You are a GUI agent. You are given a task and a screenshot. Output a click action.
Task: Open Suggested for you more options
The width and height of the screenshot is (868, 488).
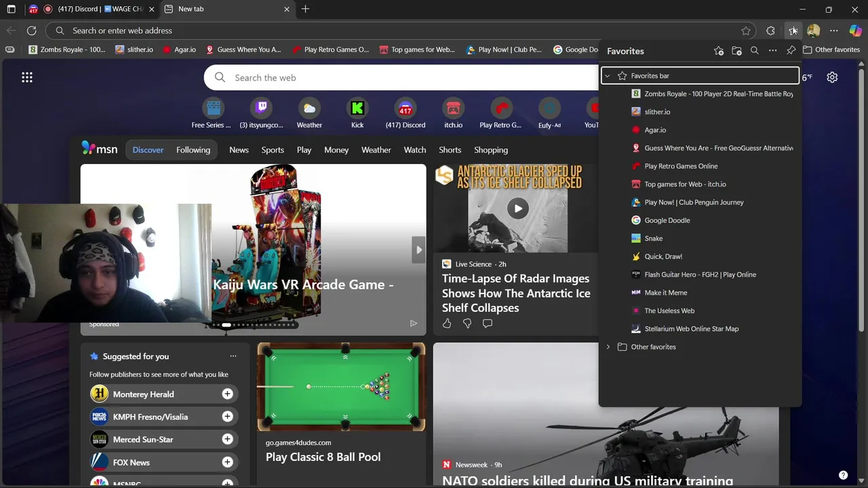click(x=233, y=356)
